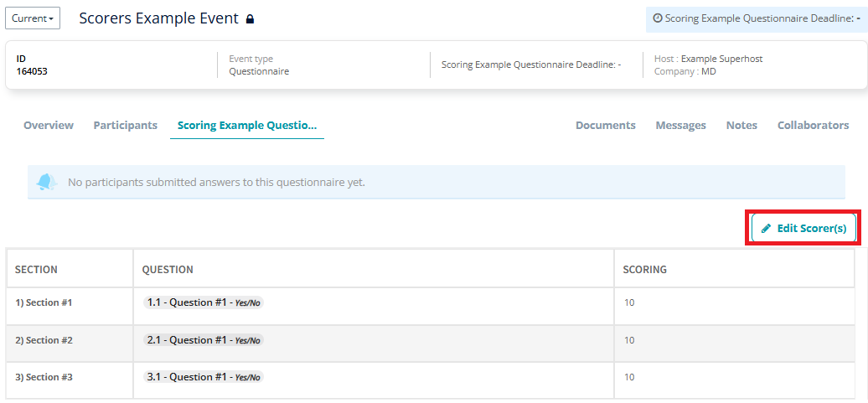The width and height of the screenshot is (868, 403).
Task: Click the clock icon in deadline banner
Action: 658,18
